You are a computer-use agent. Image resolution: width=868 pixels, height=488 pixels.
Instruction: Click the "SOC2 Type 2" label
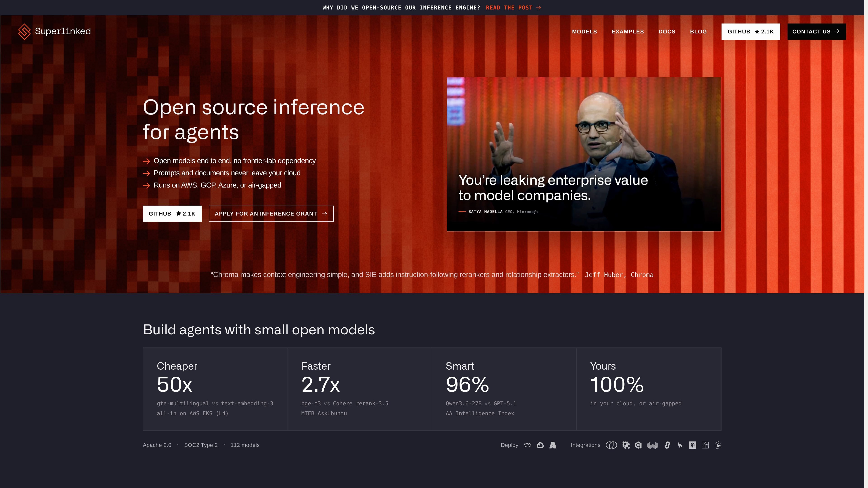[201, 445]
